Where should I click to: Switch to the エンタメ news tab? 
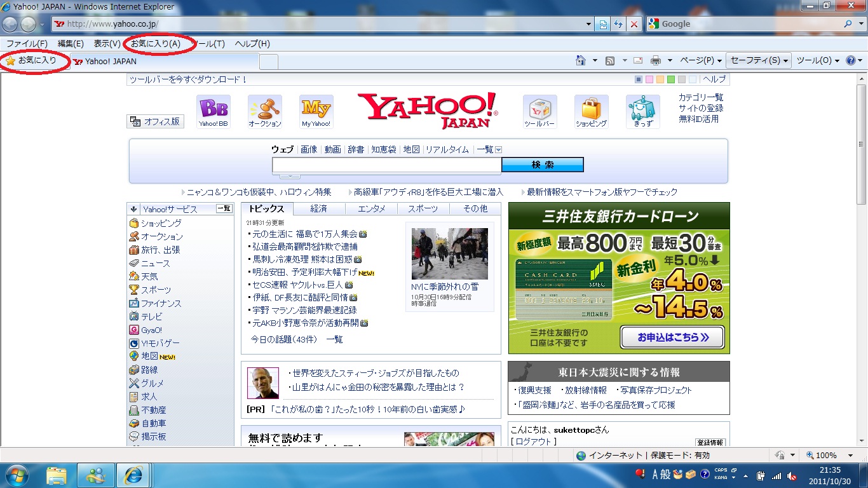click(371, 208)
